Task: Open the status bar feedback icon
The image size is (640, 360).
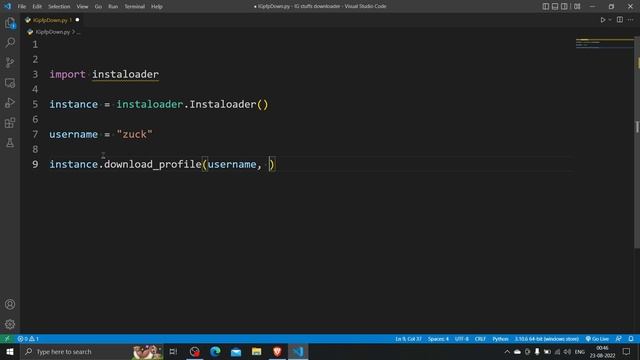Action: 619,339
